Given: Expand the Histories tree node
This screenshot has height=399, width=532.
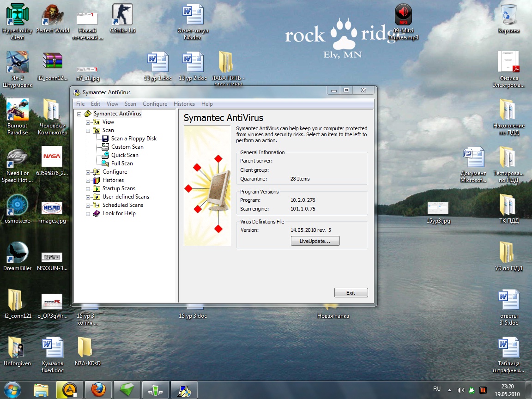Looking at the screenshot, I should (88, 181).
